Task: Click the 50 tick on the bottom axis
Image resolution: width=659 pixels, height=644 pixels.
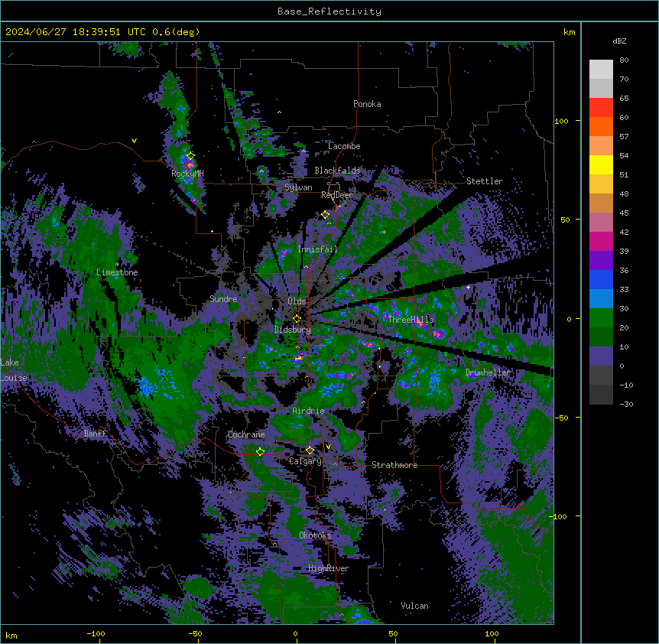Action: tap(393, 634)
